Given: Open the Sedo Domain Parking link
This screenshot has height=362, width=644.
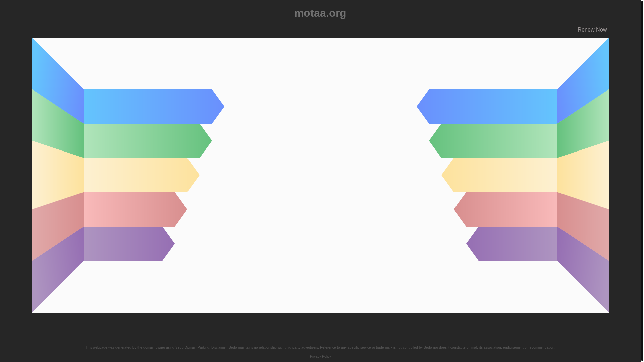Looking at the screenshot, I should click(192, 348).
